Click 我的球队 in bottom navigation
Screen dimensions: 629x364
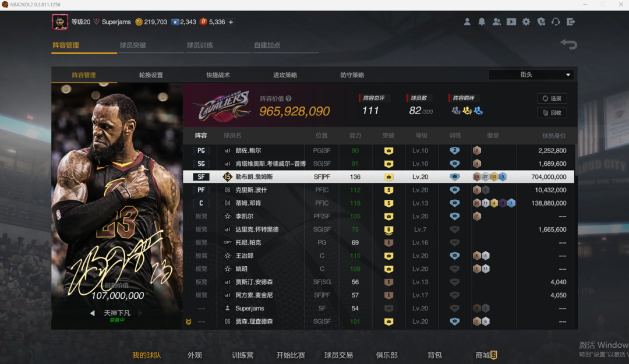click(146, 355)
